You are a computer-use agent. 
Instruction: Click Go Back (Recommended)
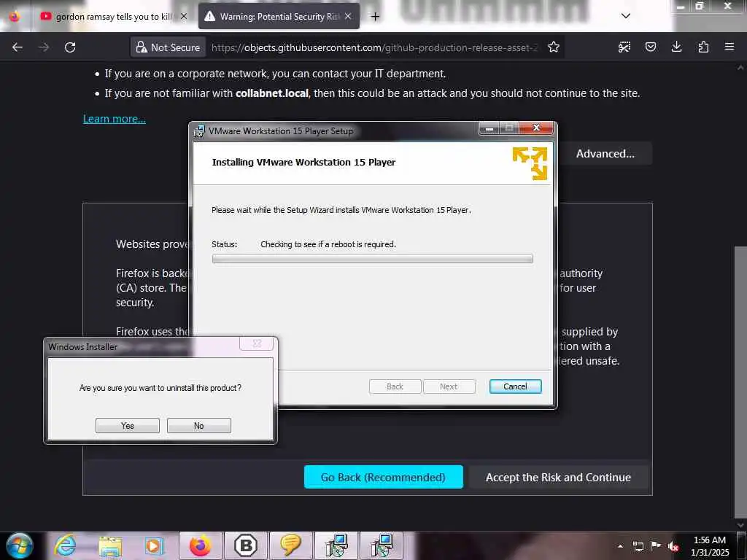[384, 477]
